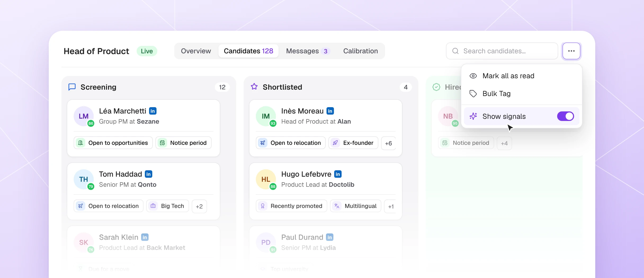The width and height of the screenshot is (644, 278).
Task: Focus the Search candidates input field
Action: click(502, 51)
